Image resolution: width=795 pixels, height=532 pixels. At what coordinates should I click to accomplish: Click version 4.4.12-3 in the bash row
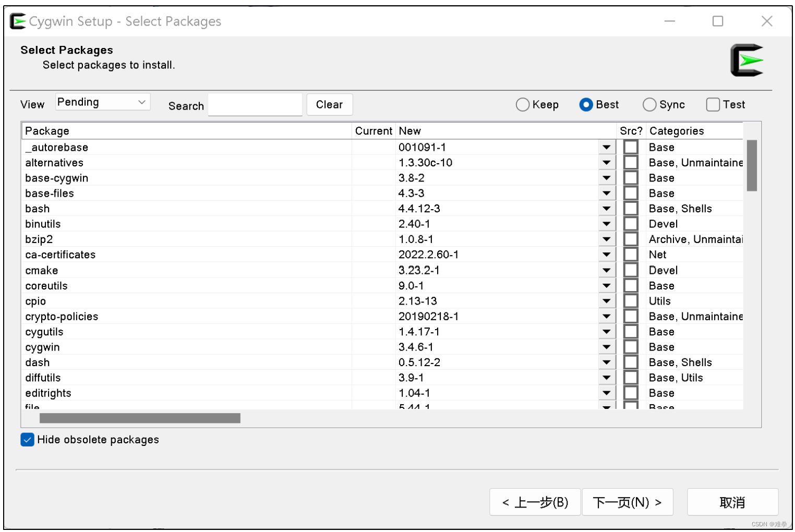pyautogui.click(x=419, y=209)
